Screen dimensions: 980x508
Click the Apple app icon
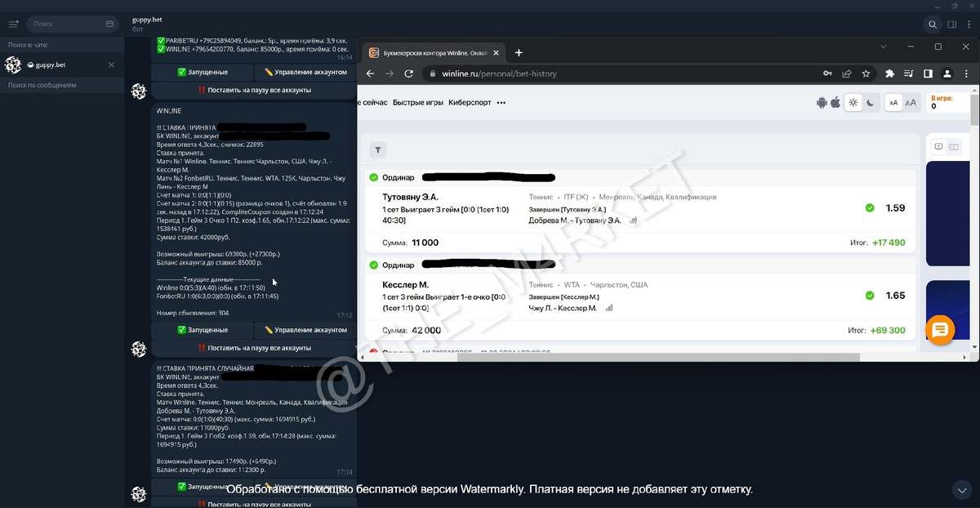coord(835,103)
